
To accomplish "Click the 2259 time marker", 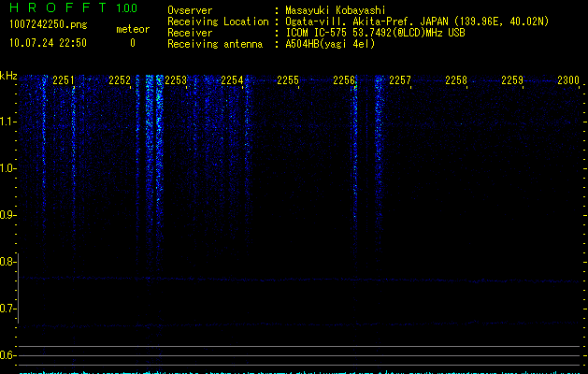I will pyautogui.click(x=512, y=80).
